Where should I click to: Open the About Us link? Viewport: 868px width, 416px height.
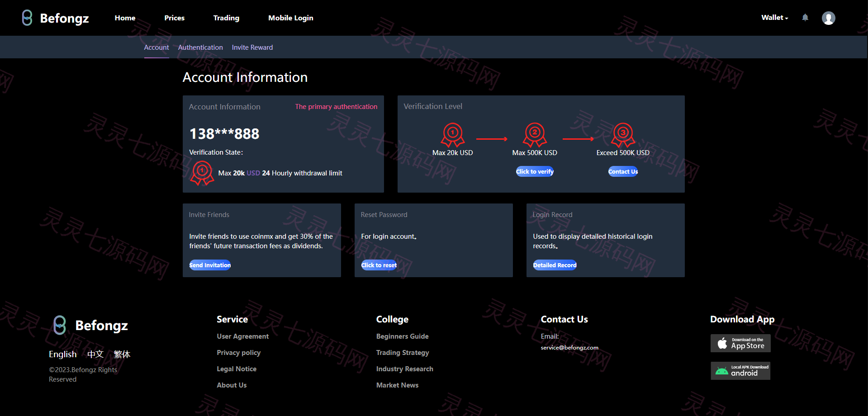[232, 385]
